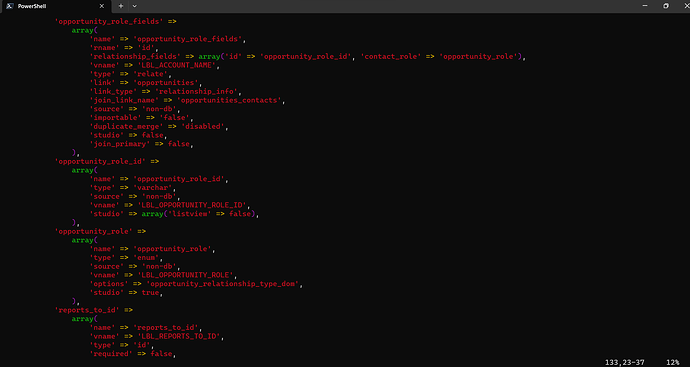Open a new terminal tab

(x=121, y=6)
